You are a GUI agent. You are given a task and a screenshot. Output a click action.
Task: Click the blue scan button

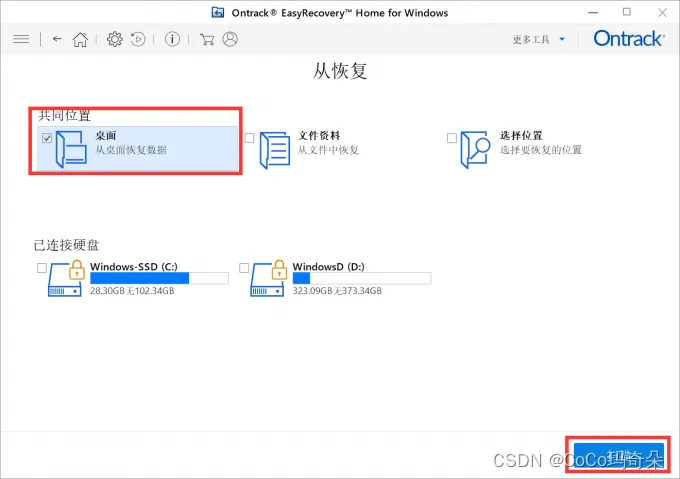(619, 456)
